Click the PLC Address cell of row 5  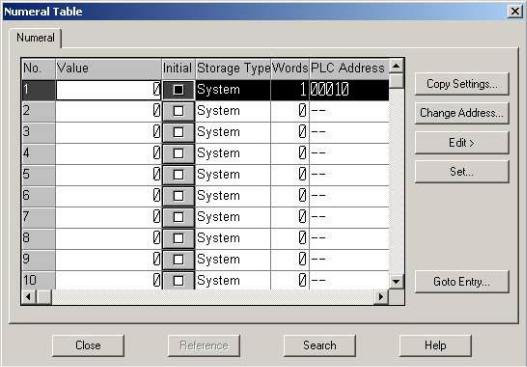349,174
